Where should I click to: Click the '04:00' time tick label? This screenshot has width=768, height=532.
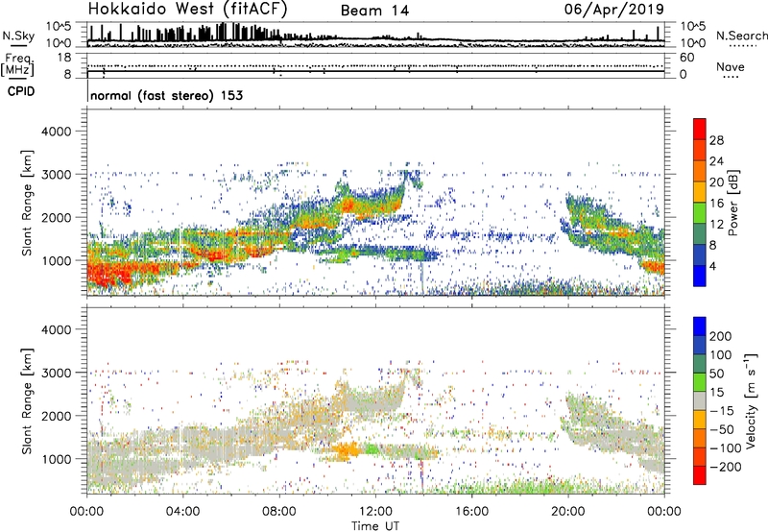point(183,512)
